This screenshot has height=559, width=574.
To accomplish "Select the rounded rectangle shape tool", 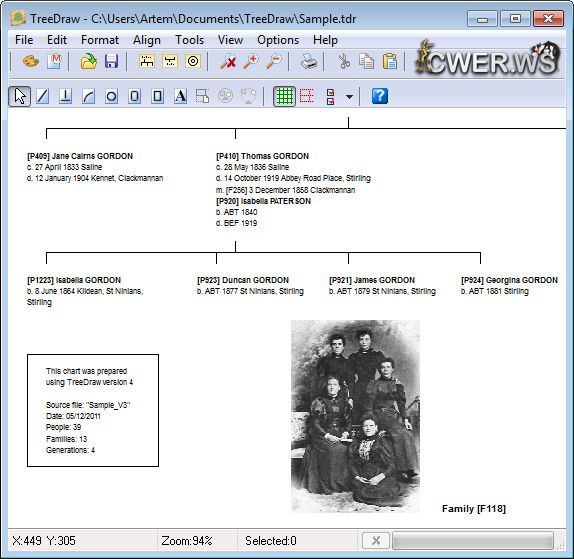I will 134,96.
